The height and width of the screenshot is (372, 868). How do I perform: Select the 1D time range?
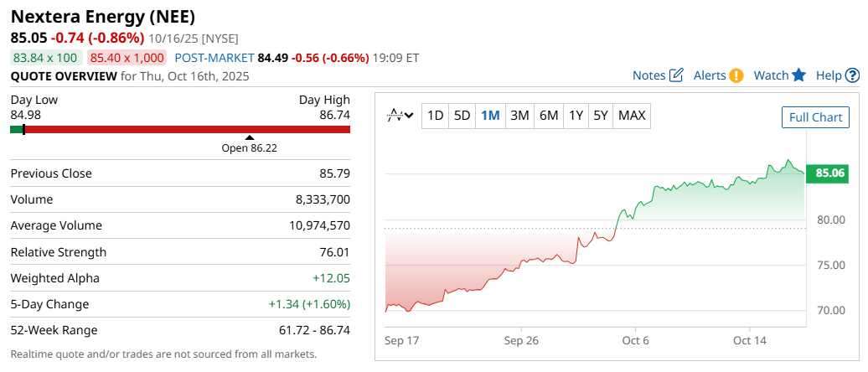[x=435, y=116]
